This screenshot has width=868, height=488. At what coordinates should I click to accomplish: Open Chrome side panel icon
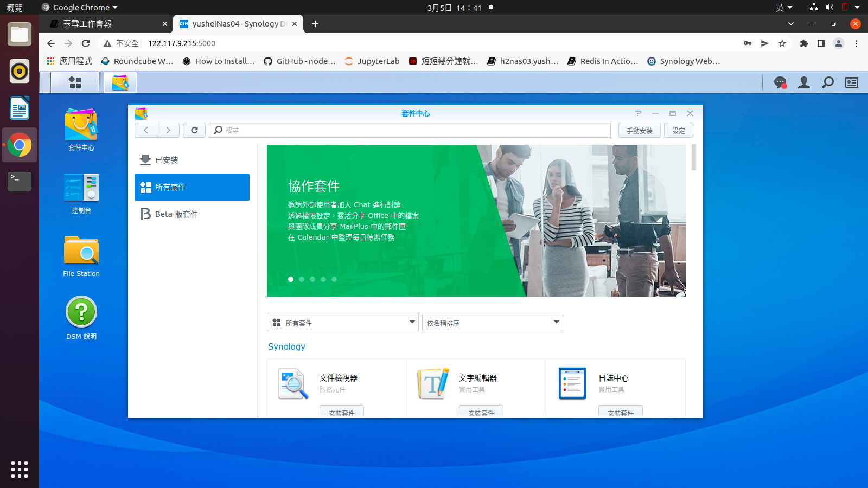click(821, 43)
